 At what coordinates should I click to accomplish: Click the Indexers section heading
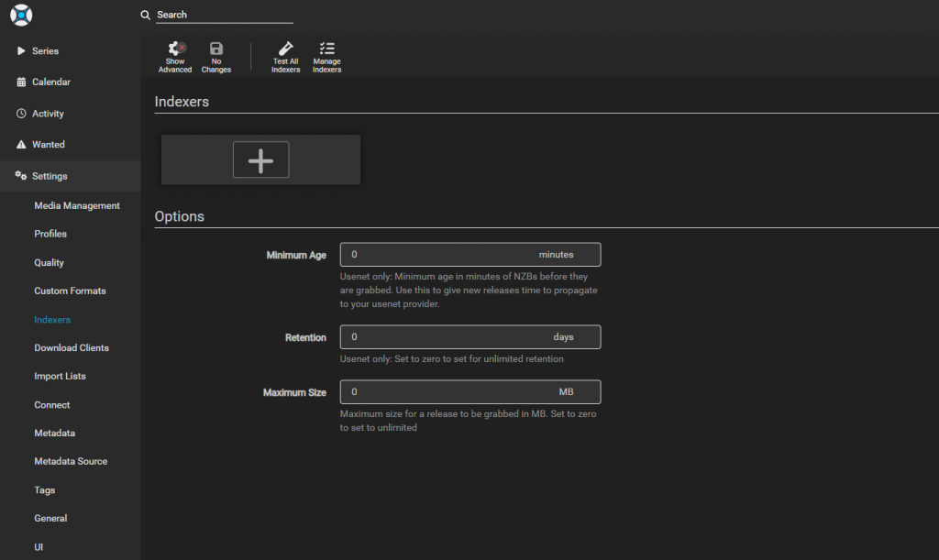pos(182,102)
